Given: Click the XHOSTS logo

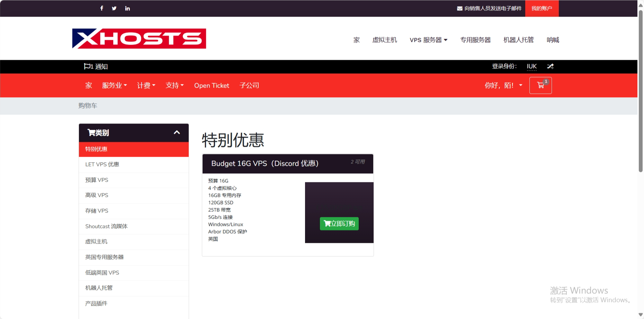Looking at the screenshot, I should click(139, 38).
